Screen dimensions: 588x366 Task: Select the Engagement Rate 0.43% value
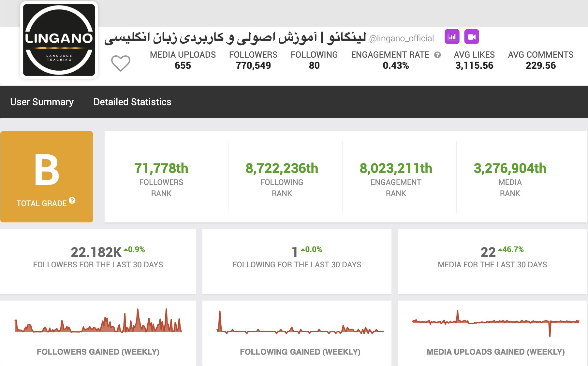pos(396,65)
